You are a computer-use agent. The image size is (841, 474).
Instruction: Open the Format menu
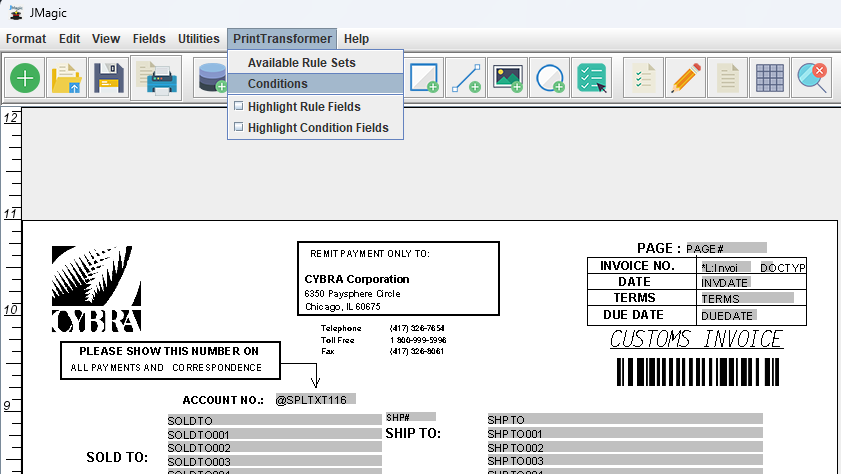26,39
